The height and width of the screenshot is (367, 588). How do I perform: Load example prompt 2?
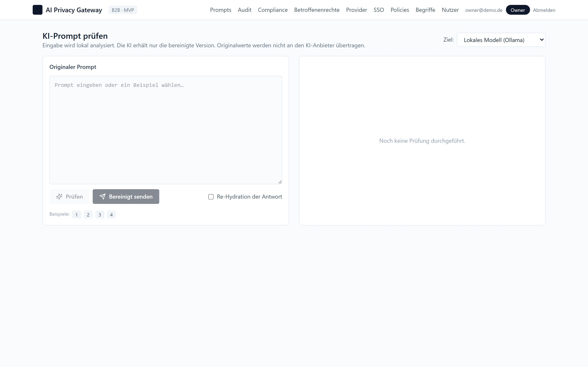[x=88, y=214]
